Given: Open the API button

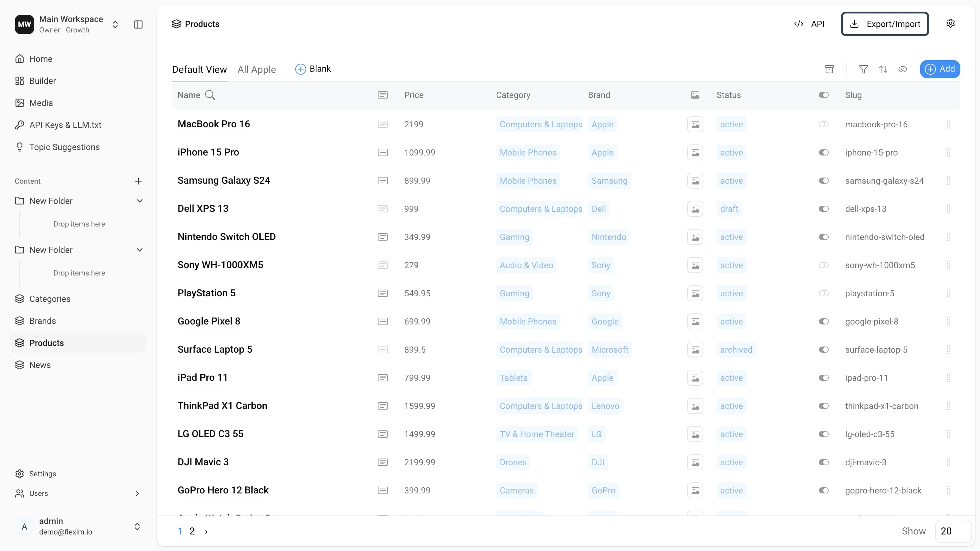Looking at the screenshot, I should (809, 24).
